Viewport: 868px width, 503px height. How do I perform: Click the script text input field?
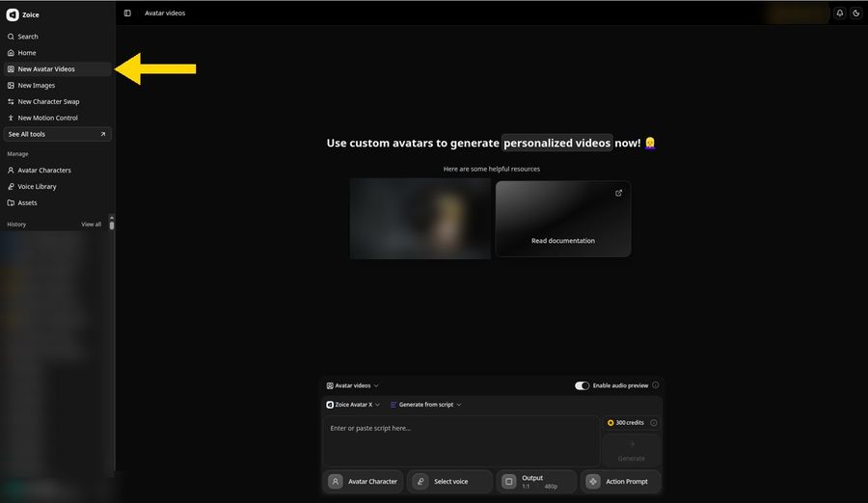pyautogui.click(x=461, y=441)
